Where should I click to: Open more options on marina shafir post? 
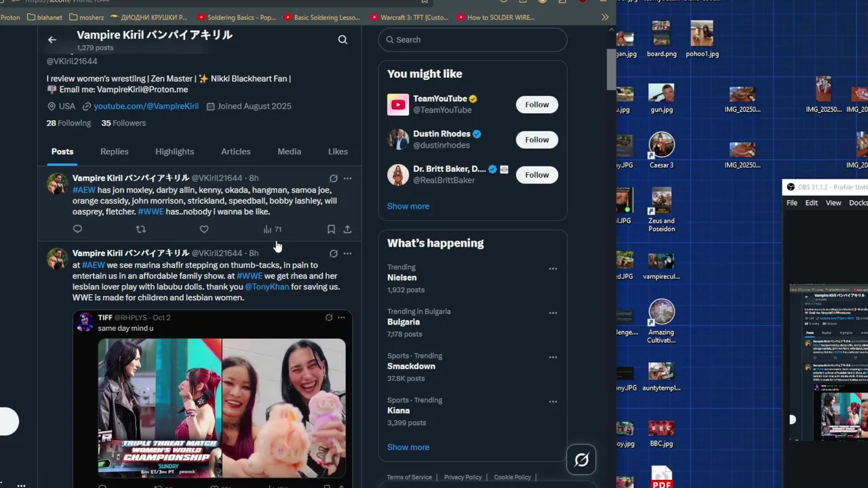[x=347, y=253]
